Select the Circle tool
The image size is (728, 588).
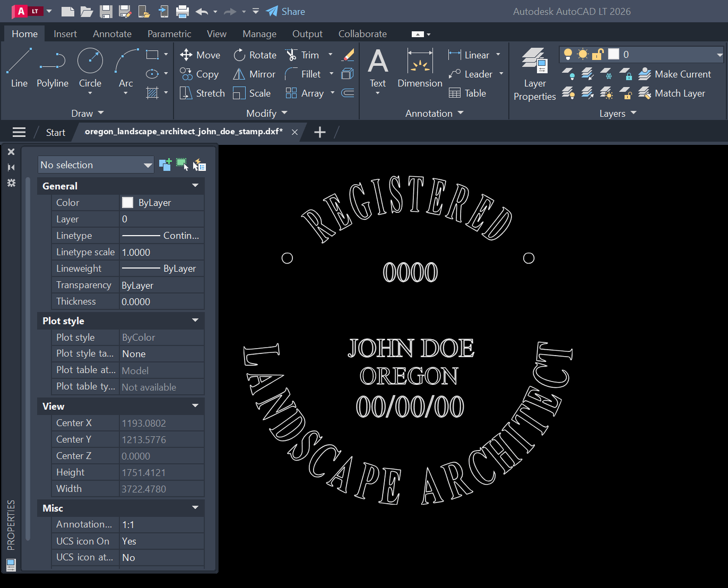[90, 68]
